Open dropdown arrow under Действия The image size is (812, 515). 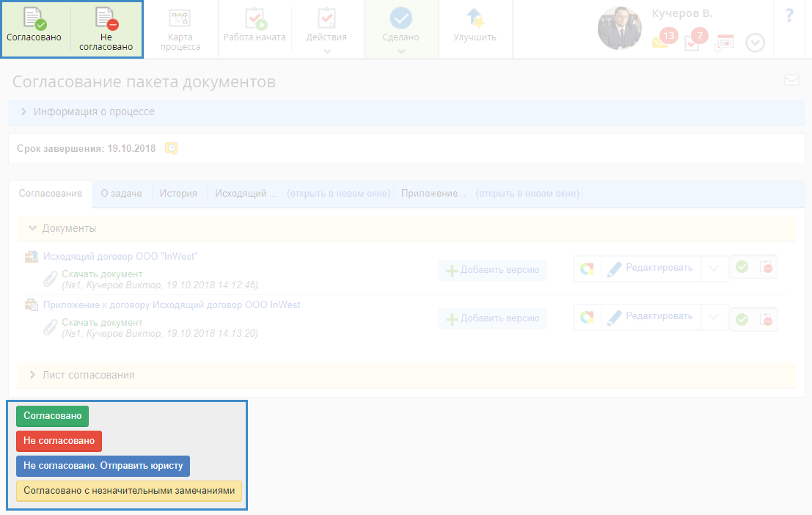[x=327, y=51]
